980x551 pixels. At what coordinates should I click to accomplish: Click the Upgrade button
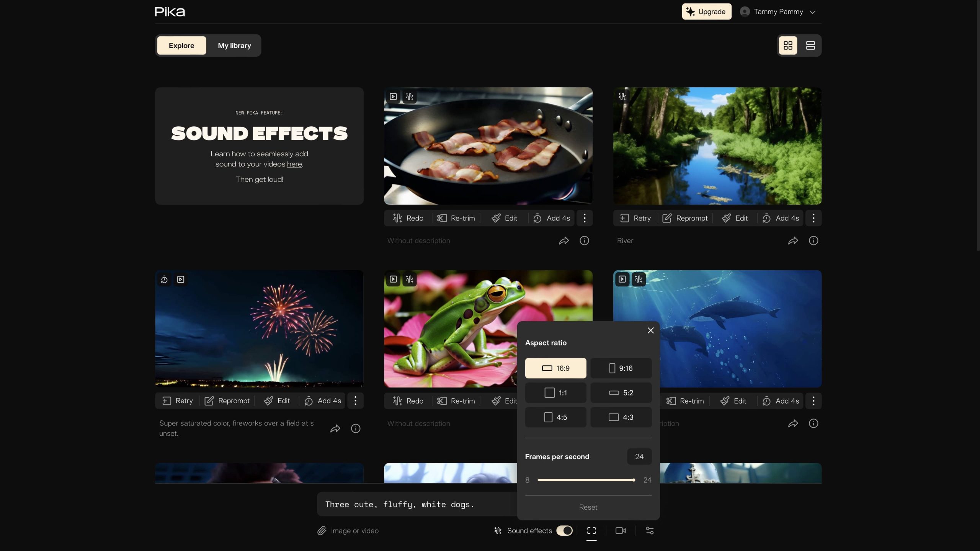click(x=706, y=12)
